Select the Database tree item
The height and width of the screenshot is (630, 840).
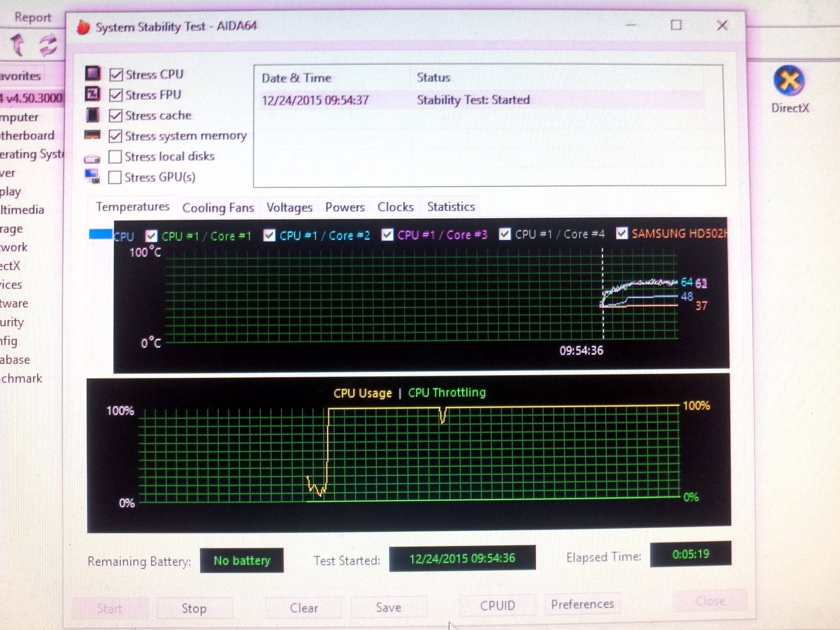(x=15, y=360)
